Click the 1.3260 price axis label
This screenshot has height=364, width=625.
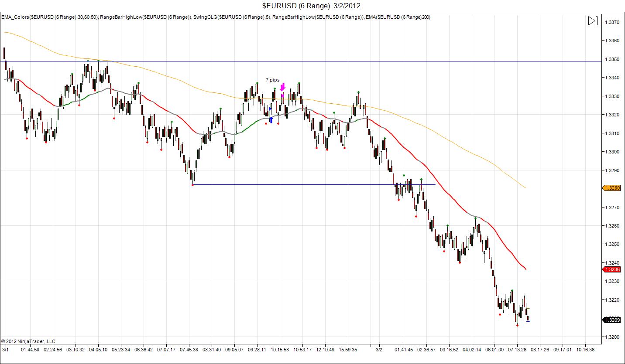pos(611,226)
